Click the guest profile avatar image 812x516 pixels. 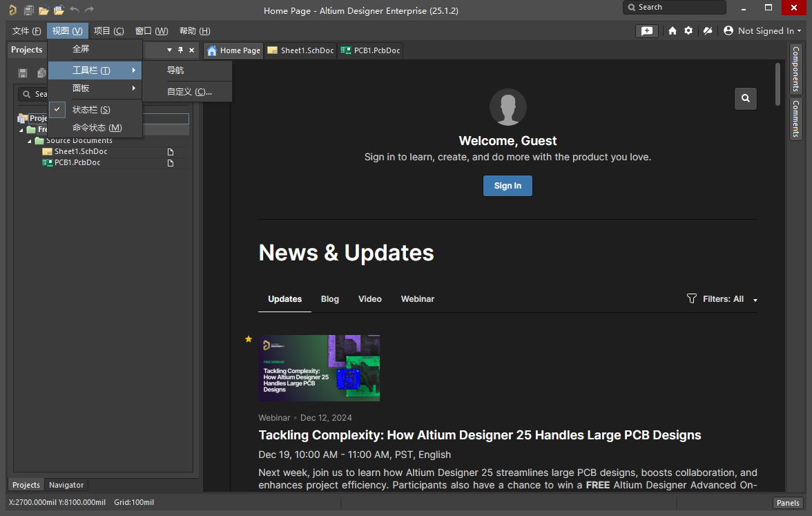[507, 107]
